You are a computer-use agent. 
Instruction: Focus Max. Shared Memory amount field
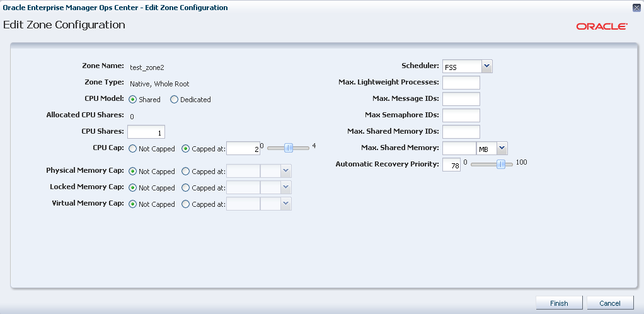[x=459, y=148]
